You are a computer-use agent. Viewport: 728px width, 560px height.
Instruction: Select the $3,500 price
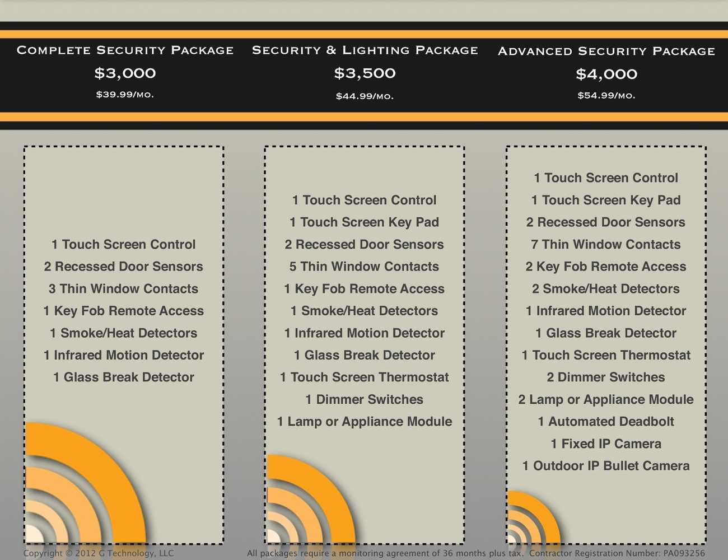(365, 73)
